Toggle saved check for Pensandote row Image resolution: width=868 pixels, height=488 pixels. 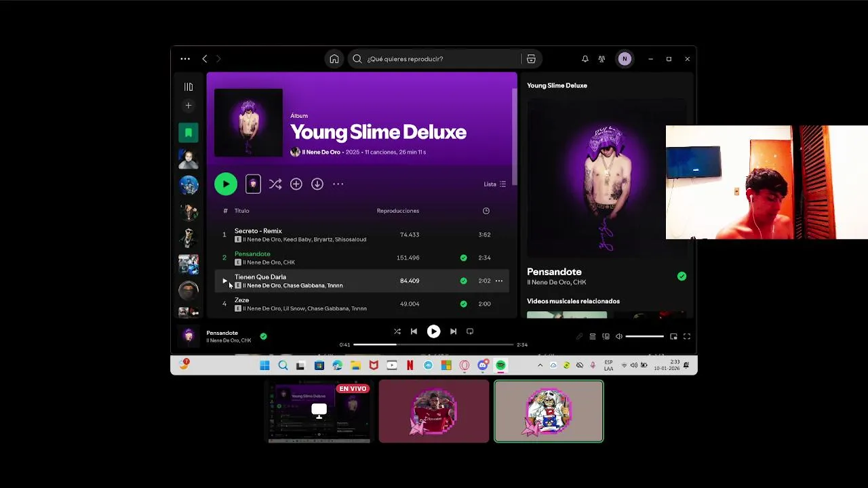click(x=463, y=258)
